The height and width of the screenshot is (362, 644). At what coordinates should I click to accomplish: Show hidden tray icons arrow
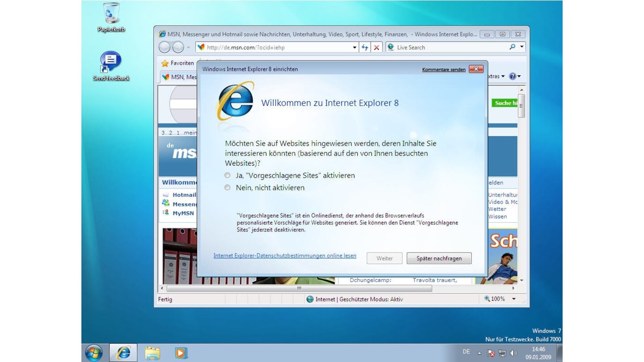tap(479, 353)
